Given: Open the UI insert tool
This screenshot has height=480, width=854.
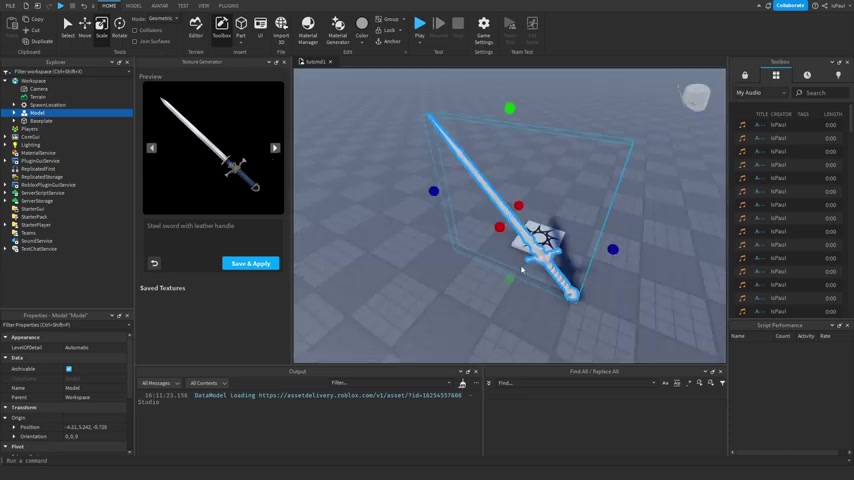Looking at the screenshot, I should coord(260,28).
